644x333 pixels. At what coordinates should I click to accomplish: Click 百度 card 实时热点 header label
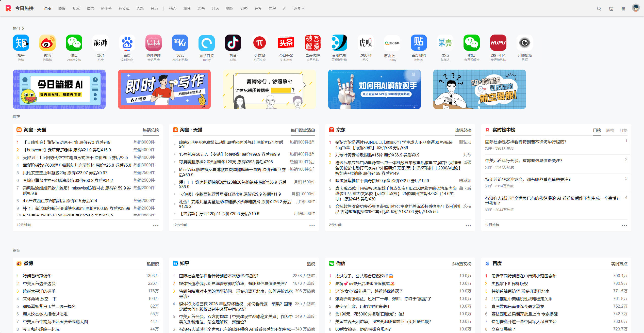(619, 264)
